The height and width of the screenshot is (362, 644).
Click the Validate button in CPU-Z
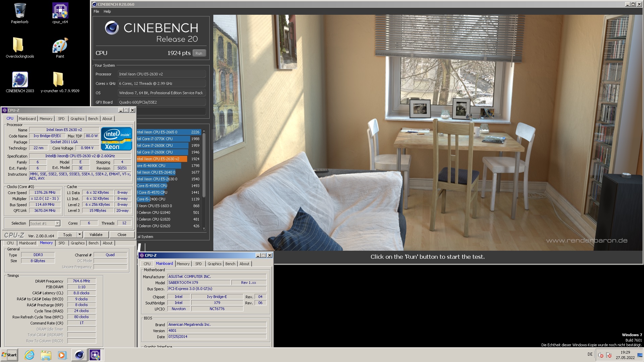pos(96,235)
